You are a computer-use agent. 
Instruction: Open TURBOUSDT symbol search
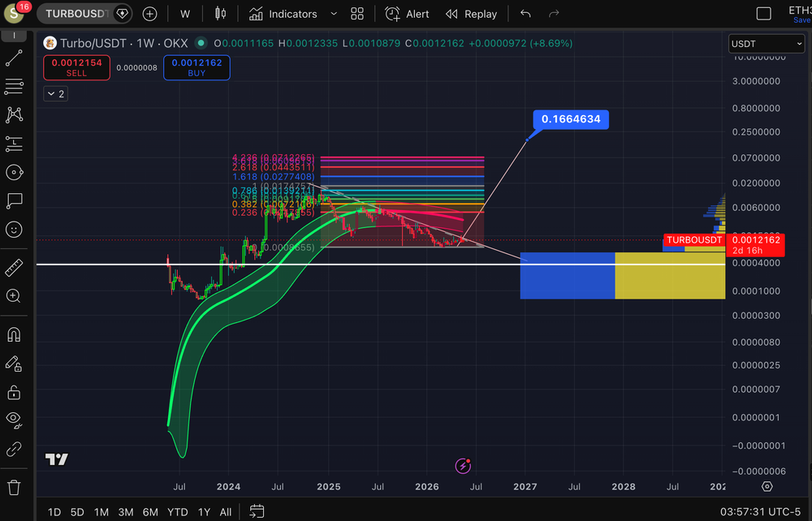76,14
